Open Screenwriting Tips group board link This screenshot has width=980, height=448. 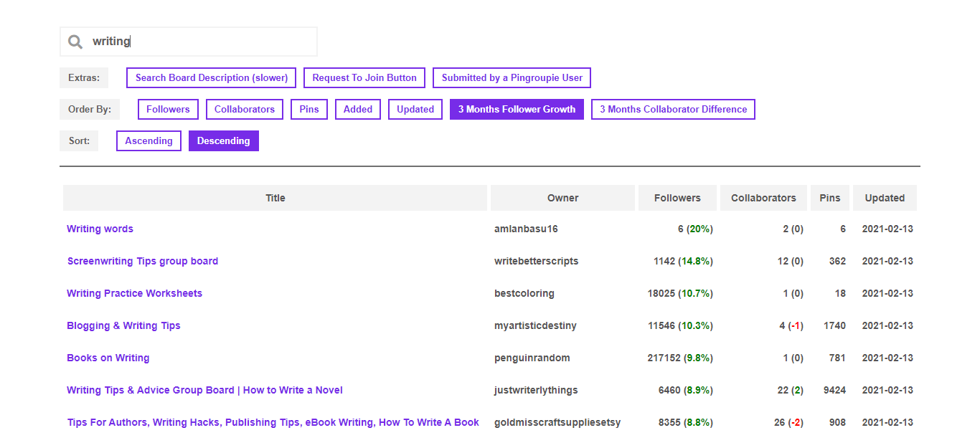tap(143, 262)
